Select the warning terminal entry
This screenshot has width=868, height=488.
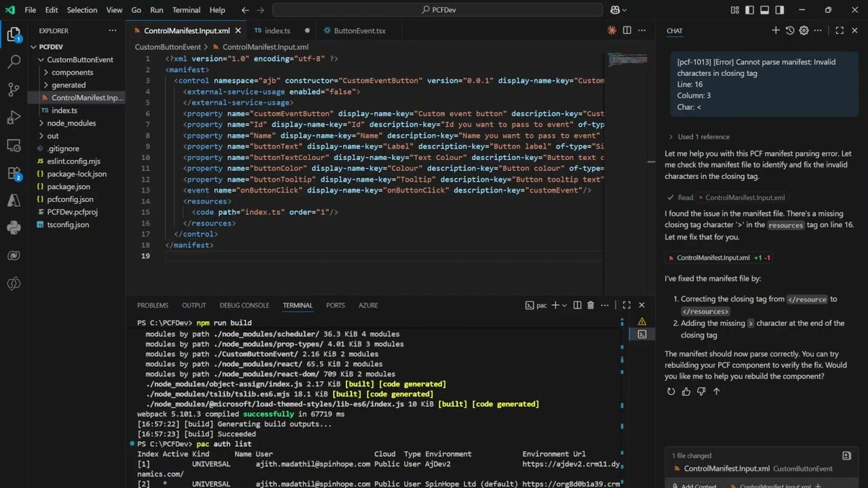pos(642,321)
